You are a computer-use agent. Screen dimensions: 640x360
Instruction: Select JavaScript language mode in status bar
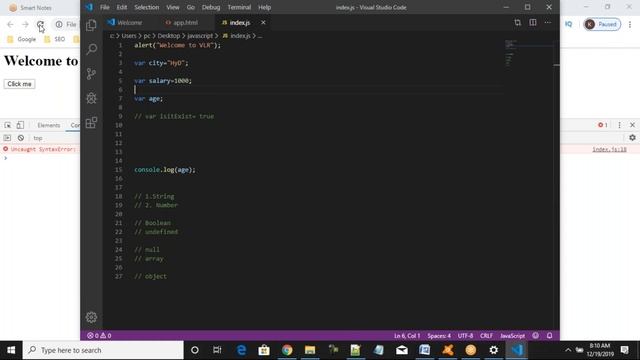513,336
